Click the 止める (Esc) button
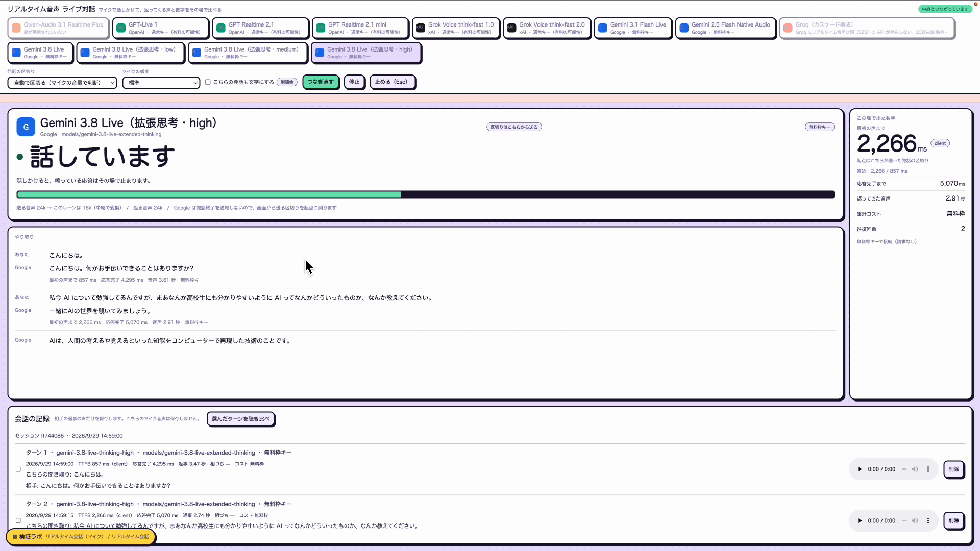 pos(393,82)
